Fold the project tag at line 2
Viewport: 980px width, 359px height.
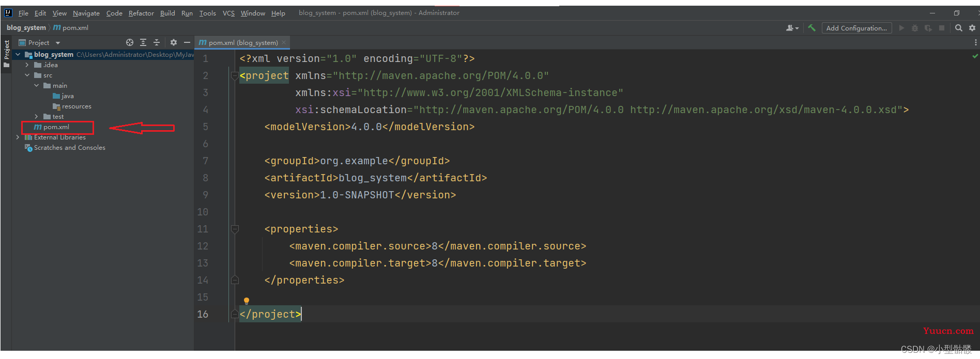point(235,75)
